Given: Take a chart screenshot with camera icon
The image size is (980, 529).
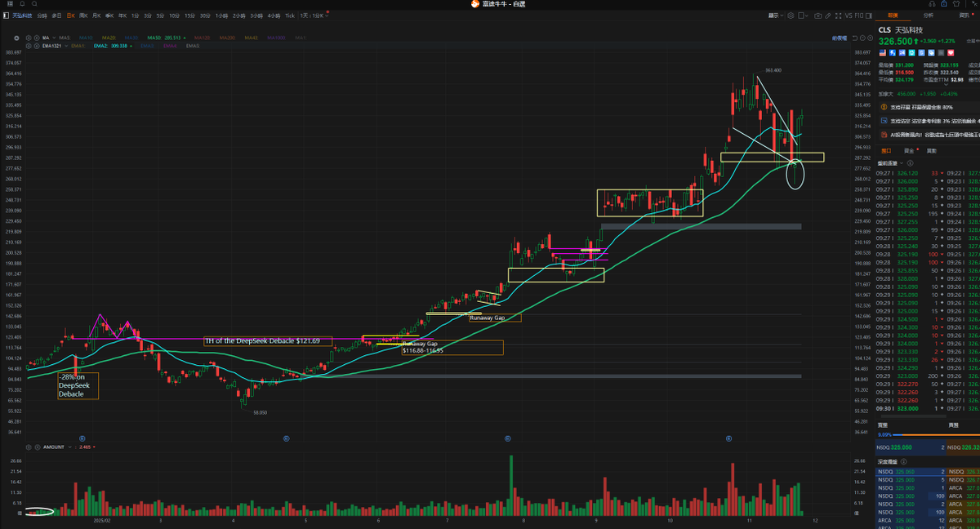Looking at the screenshot, I should point(817,16).
